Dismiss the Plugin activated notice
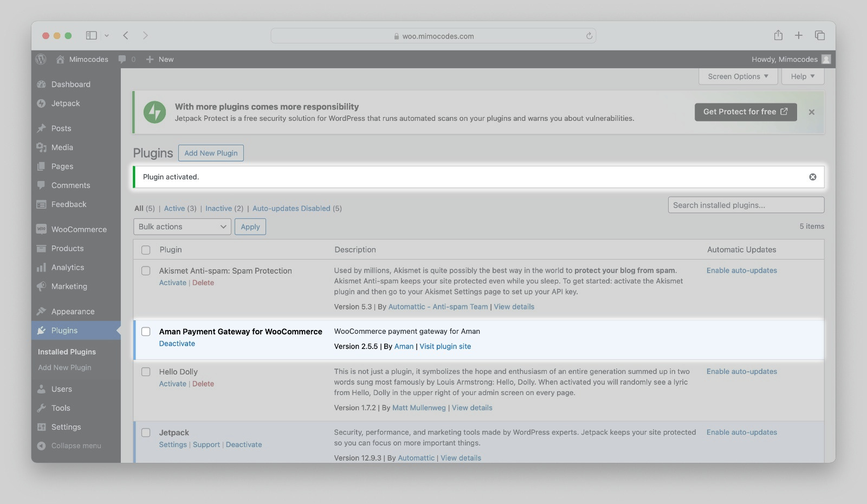This screenshot has height=504, width=867. [x=812, y=177]
